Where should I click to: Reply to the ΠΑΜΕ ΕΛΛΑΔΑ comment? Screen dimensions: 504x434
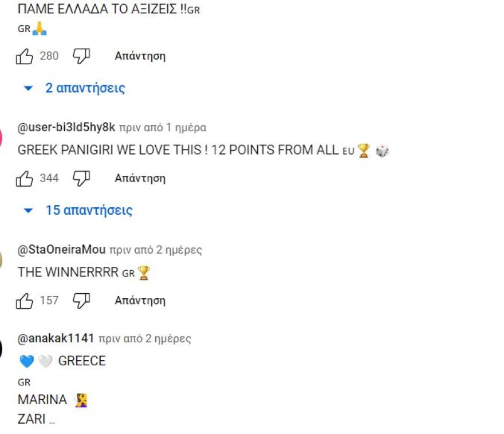[140, 56]
